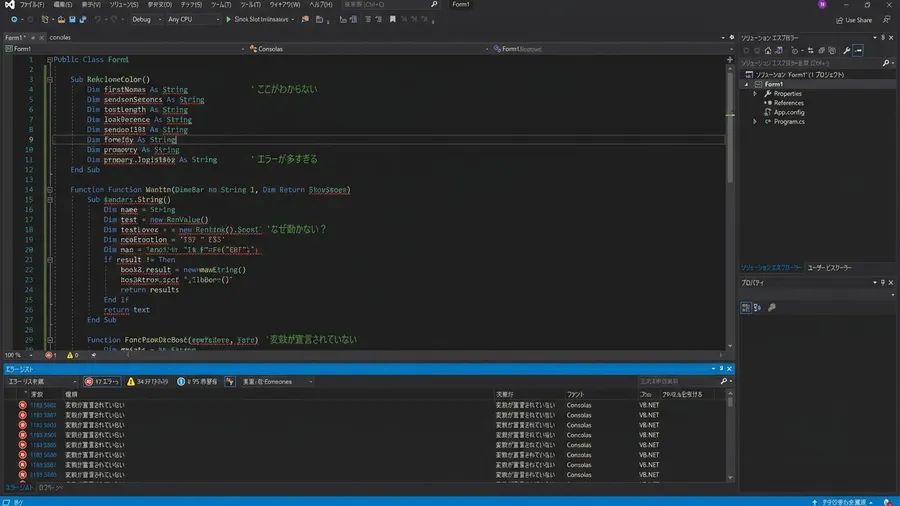Viewport: 900px width, 506px height.
Task: Click the alphabetical sort icon in Properties panel
Action: coord(758,308)
